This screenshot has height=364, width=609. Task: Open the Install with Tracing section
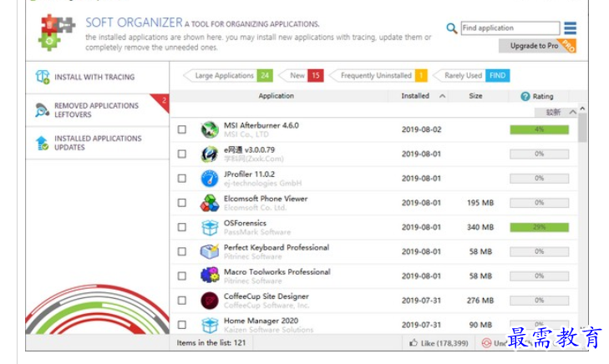coord(98,77)
